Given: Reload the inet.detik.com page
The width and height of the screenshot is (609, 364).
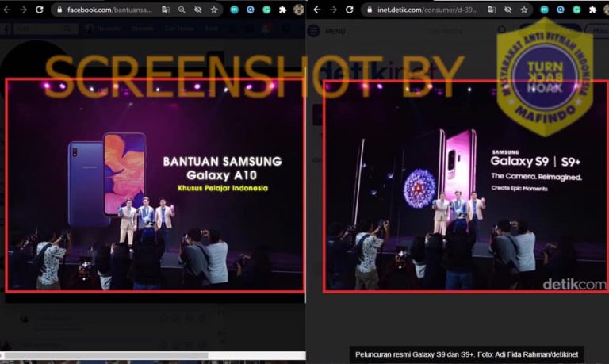Looking at the screenshot, I should [350, 10].
